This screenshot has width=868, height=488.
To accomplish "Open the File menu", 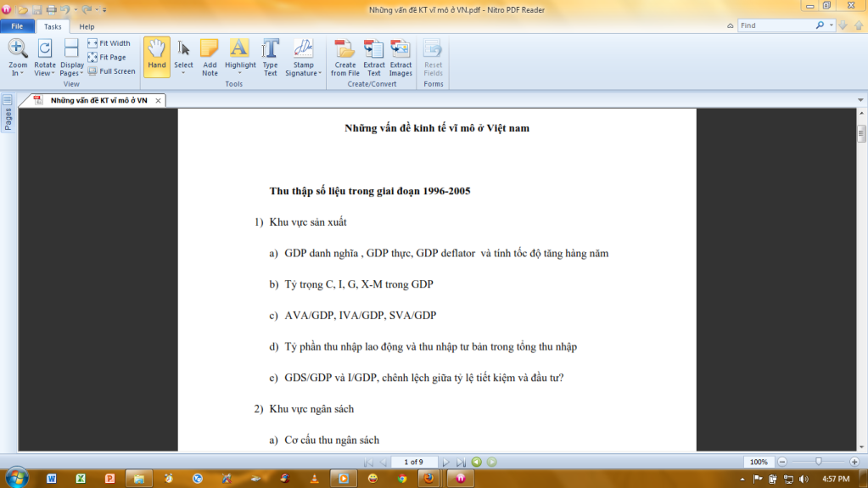I will (17, 26).
